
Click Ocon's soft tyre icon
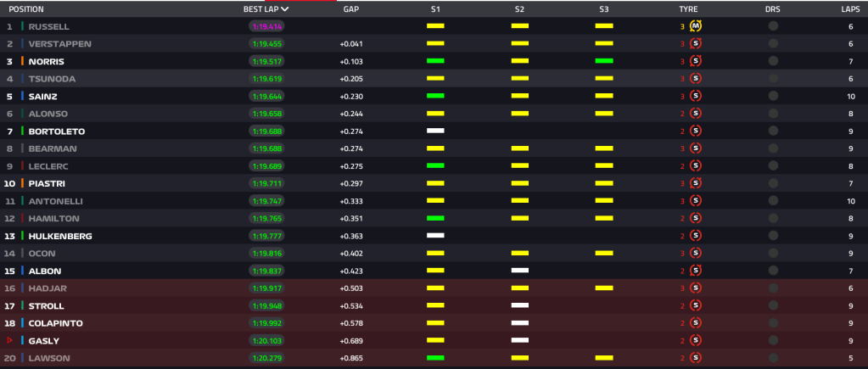click(696, 254)
